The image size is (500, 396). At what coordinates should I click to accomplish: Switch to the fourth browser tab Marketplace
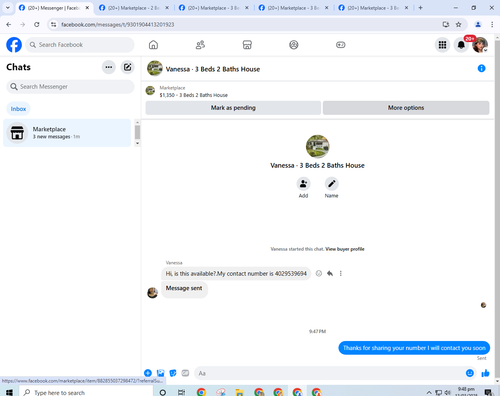point(293,8)
